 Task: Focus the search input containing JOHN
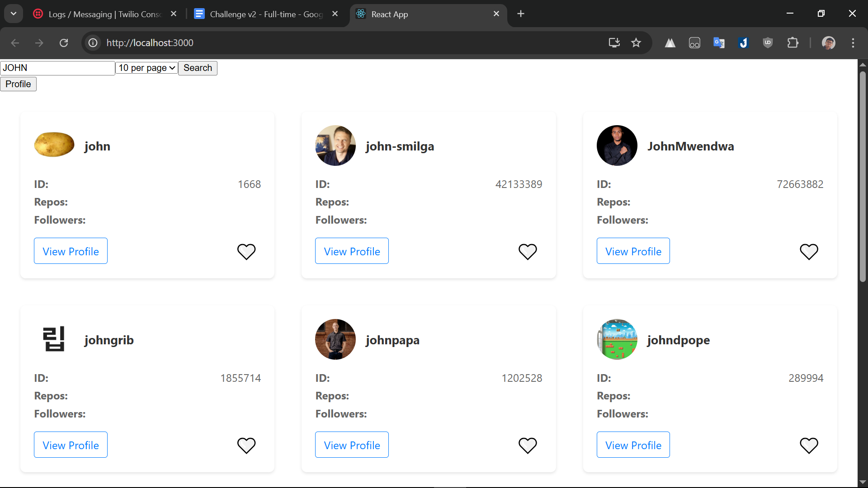57,68
